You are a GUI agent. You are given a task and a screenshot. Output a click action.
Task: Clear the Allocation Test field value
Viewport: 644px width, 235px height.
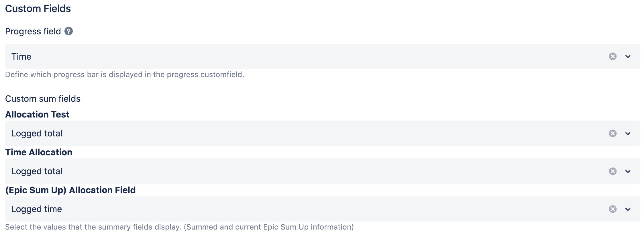click(x=612, y=133)
